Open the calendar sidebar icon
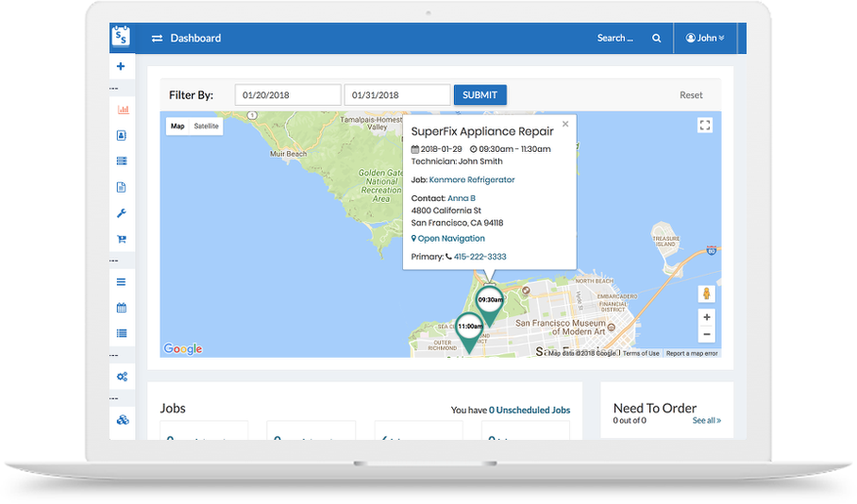Viewport: 857px width, 504px height. (x=122, y=307)
